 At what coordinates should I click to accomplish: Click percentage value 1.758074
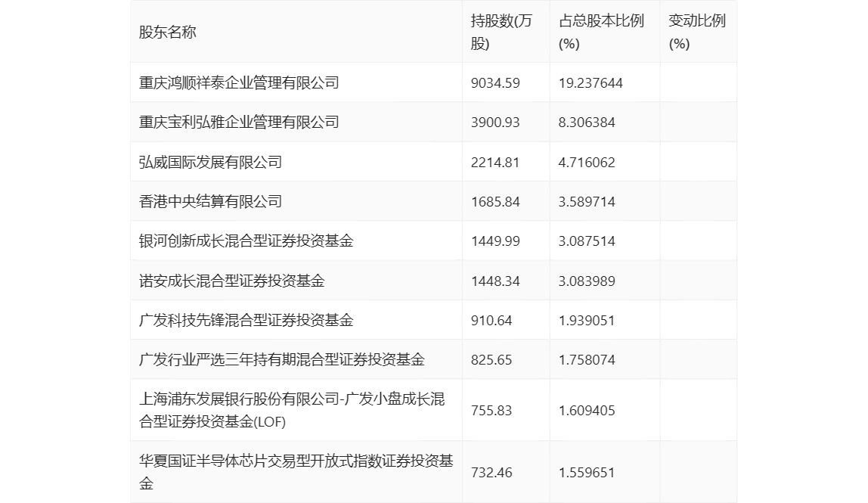click(x=587, y=359)
